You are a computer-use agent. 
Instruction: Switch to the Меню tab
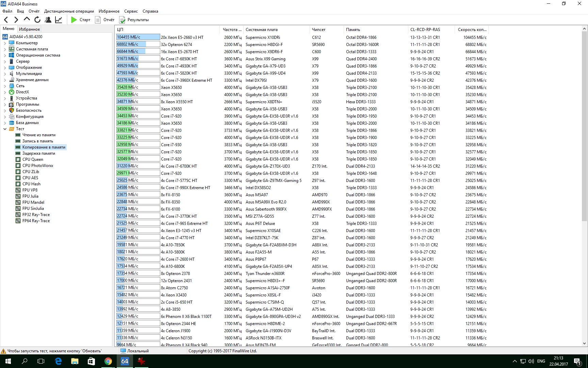pyautogui.click(x=9, y=29)
